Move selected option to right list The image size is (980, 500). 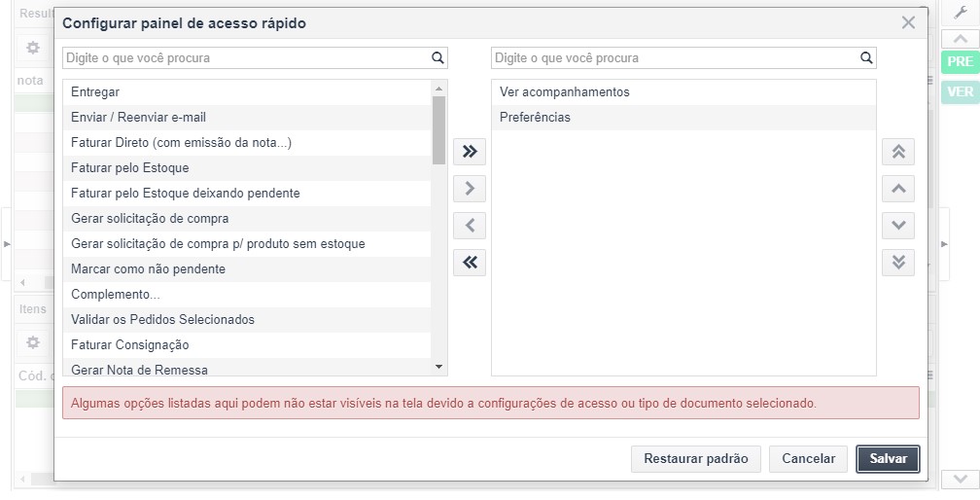pos(470,188)
